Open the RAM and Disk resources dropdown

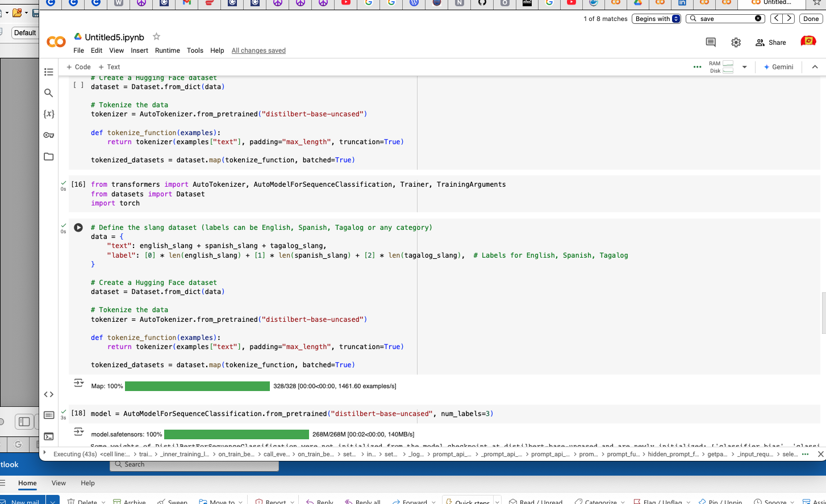tap(744, 66)
